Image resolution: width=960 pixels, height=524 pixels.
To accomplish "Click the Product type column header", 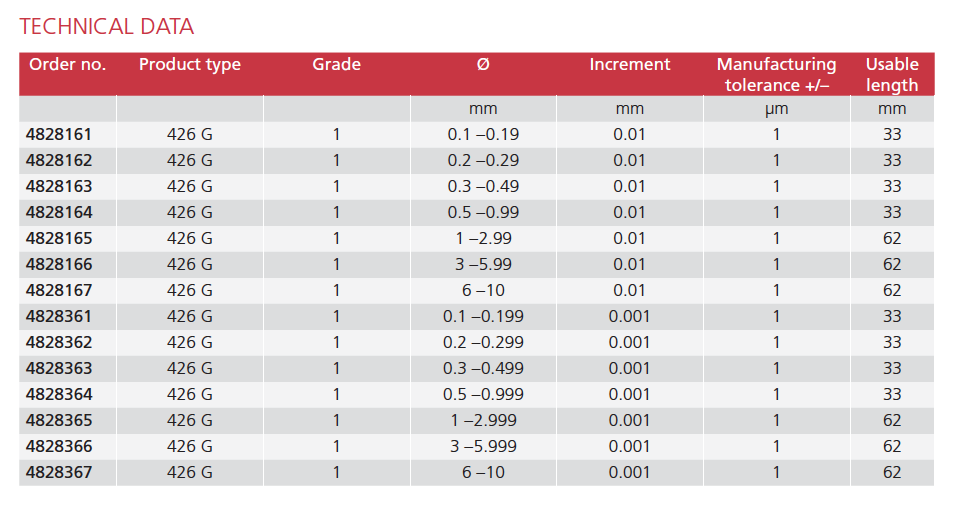I will click(x=189, y=65).
